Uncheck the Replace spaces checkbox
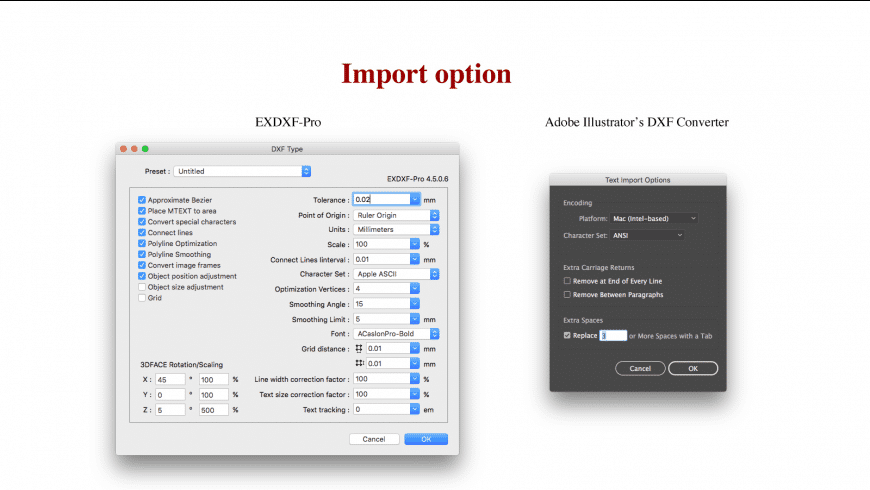The image size is (870, 490). click(x=567, y=335)
